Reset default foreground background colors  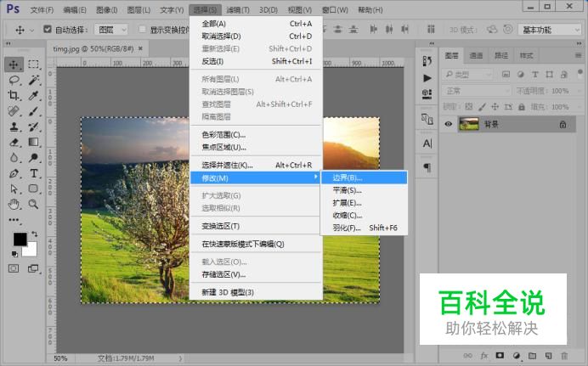[14, 254]
